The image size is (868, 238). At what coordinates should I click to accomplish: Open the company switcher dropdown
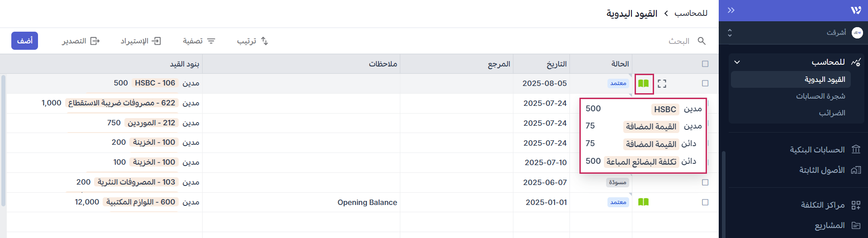(730, 33)
